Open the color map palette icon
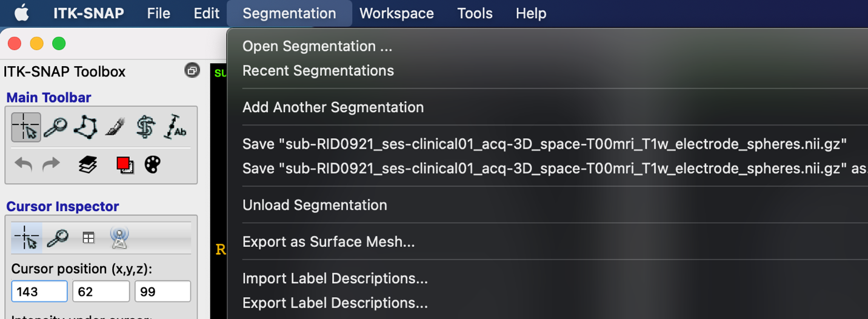 152,164
